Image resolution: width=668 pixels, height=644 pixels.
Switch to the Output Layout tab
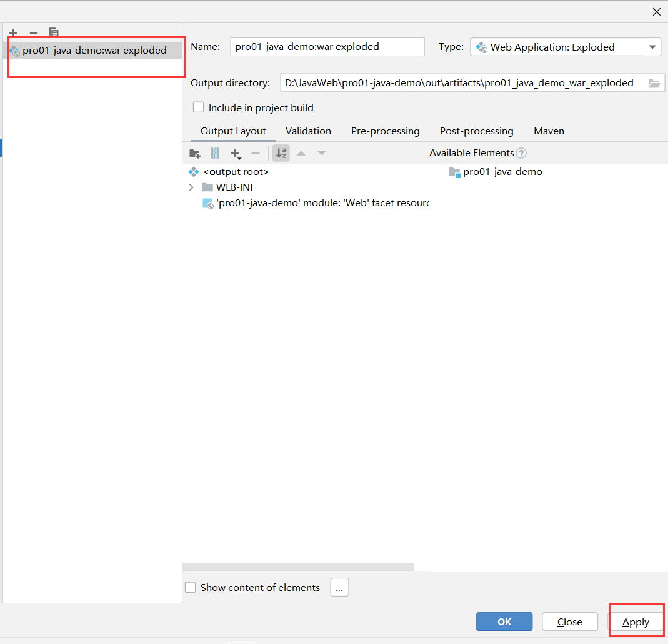[x=233, y=131]
